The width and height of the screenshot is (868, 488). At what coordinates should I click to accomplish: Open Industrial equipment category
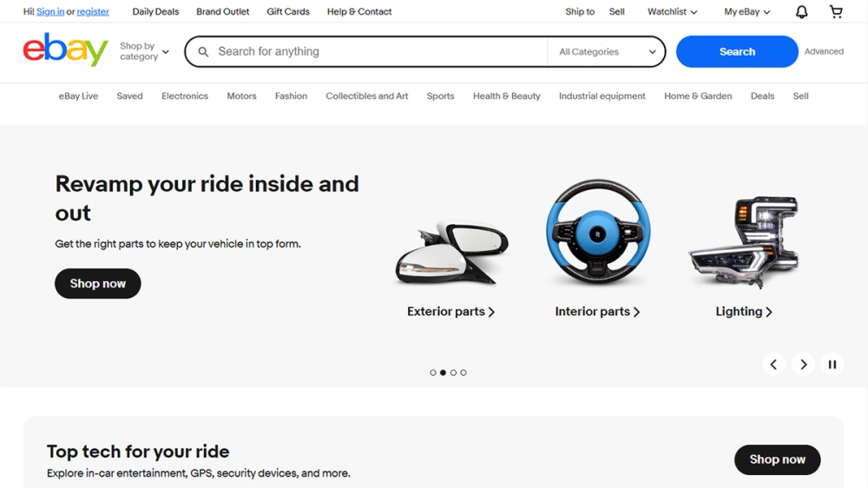point(602,96)
